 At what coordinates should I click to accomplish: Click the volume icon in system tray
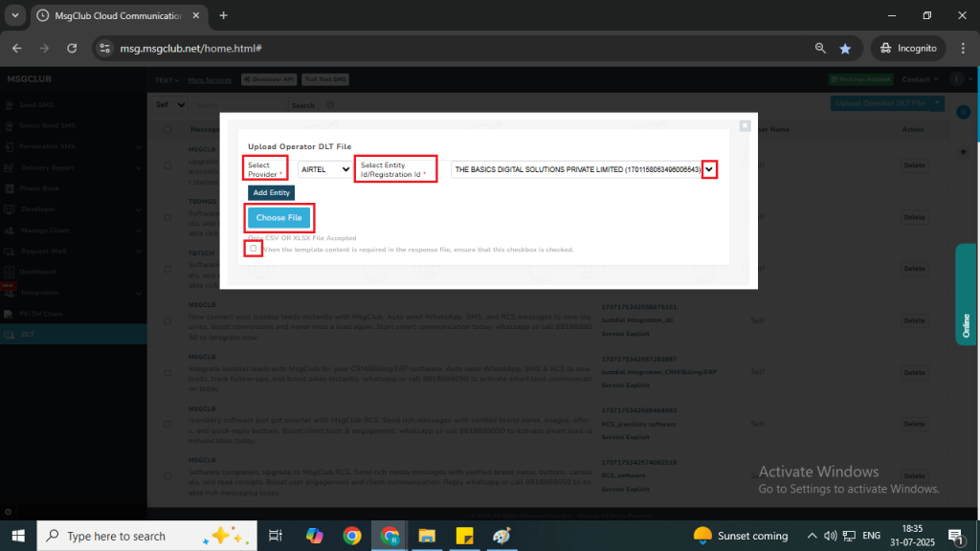(830, 536)
